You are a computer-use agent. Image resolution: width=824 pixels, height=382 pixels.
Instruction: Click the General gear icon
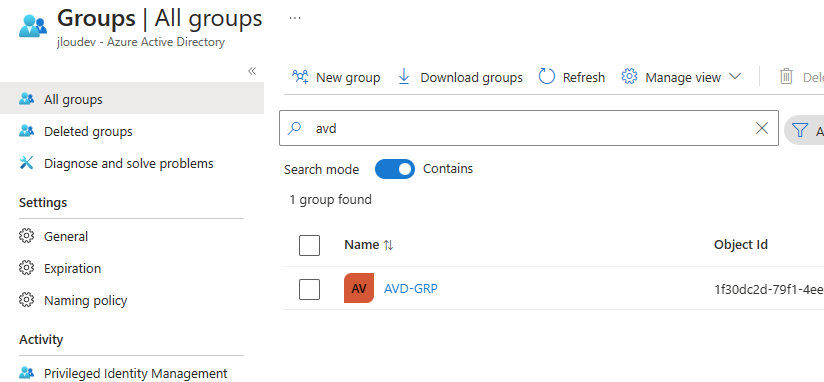coord(26,236)
